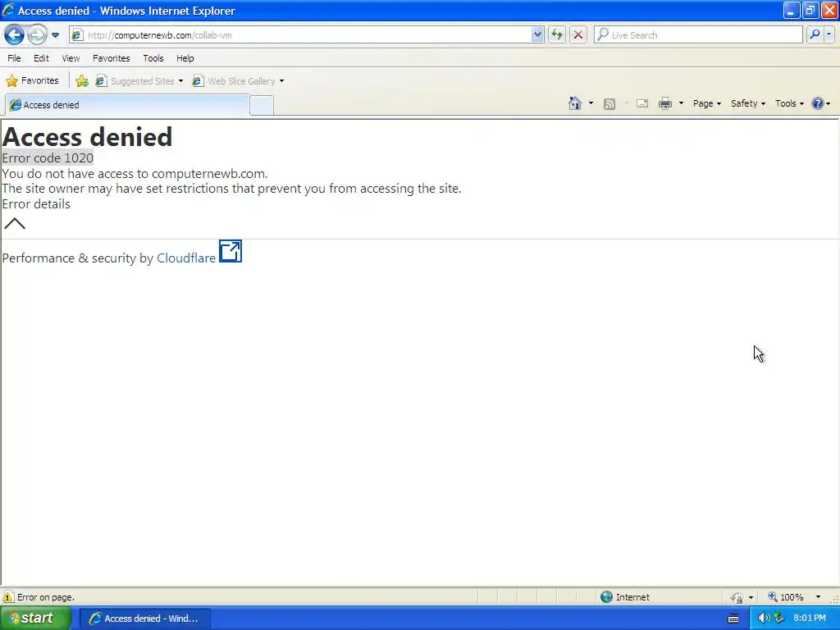Image resolution: width=840 pixels, height=630 pixels.
Task: Expand the Print dropdown arrow
Action: (x=681, y=103)
